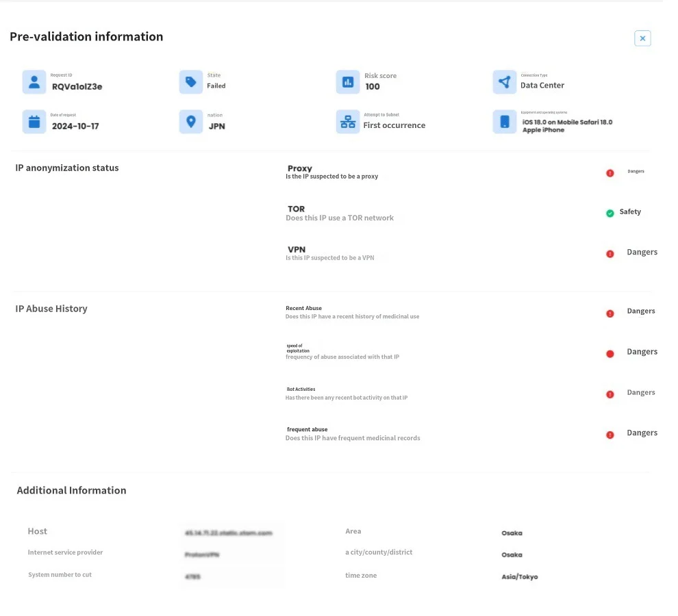Click the Risk score chart icon
The image size is (678, 616).
pos(348,82)
